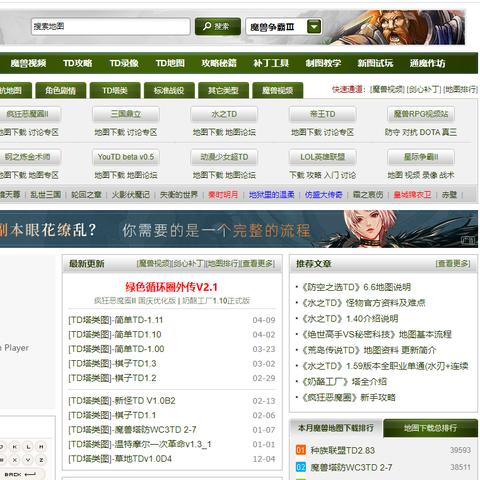Open [TD塔类图]-棋子TD1.1 entry
This screenshot has height=480, width=480.
112,415
